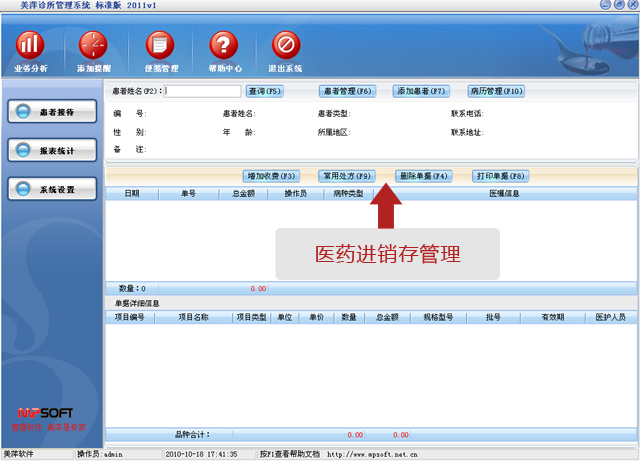Open 报表统计 sidebar section
The width and height of the screenshot is (640, 461).
pos(51,151)
